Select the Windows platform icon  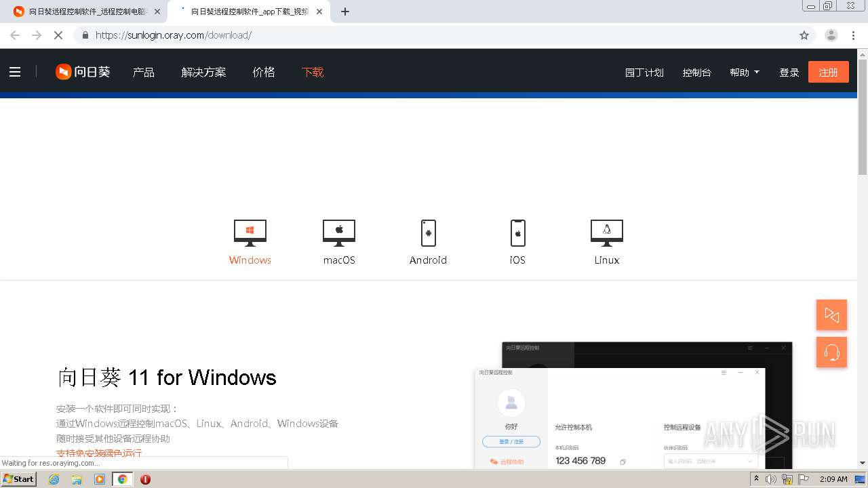(x=250, y=233)
